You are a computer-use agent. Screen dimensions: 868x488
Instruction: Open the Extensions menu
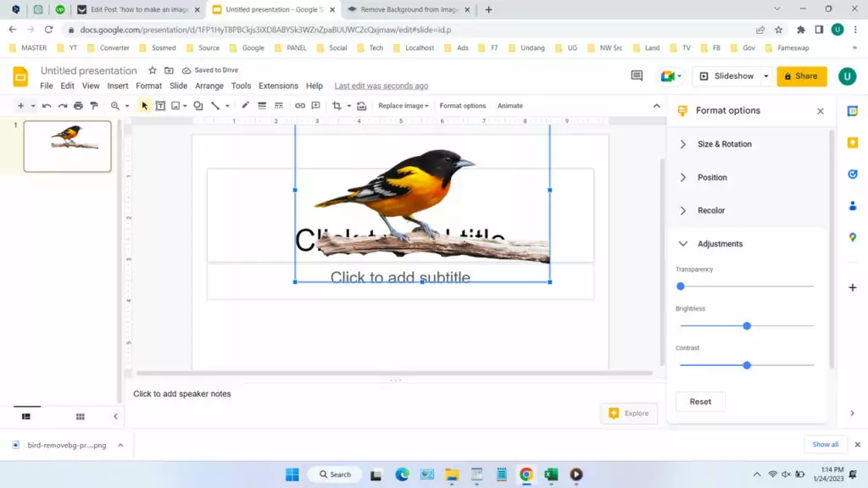click(x=278, y=86)
